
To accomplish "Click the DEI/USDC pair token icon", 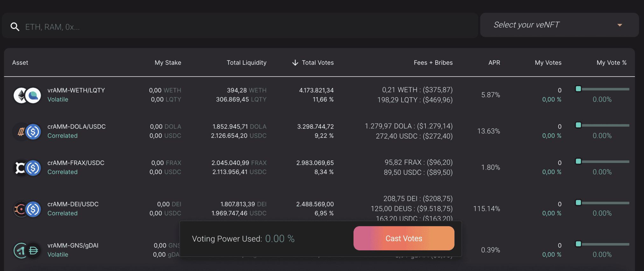I will [x=27, y=209].
